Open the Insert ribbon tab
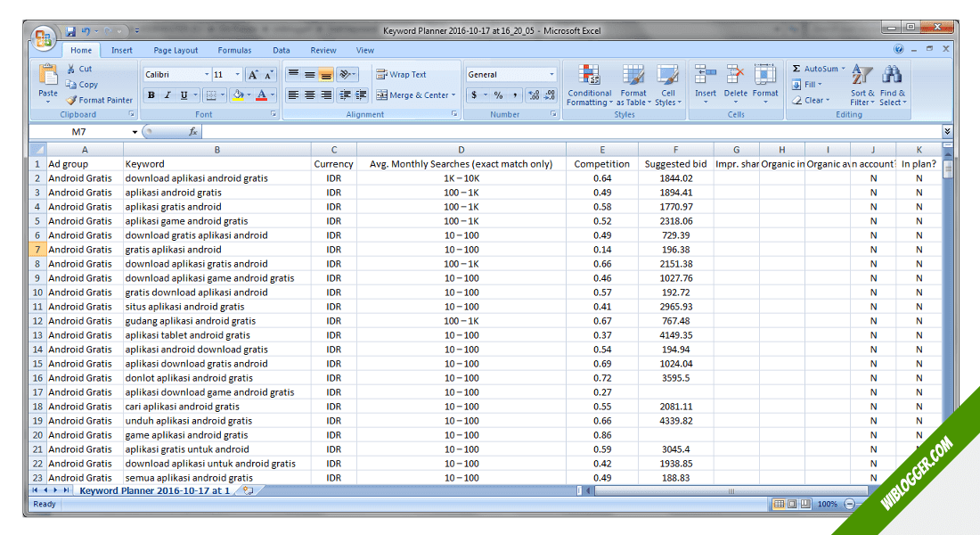Screen dimensions: 980x535 point(121,50)
